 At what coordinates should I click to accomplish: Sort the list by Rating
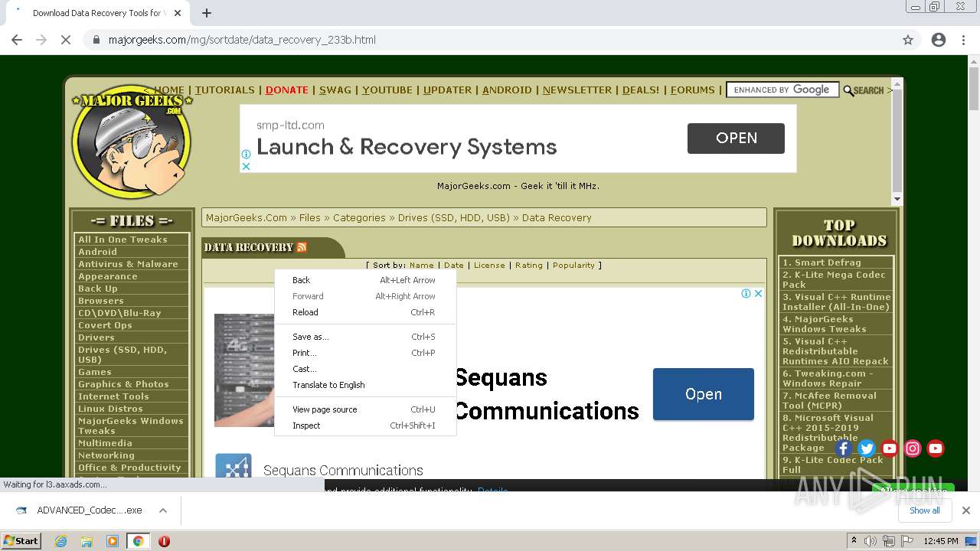pos(528,266)
